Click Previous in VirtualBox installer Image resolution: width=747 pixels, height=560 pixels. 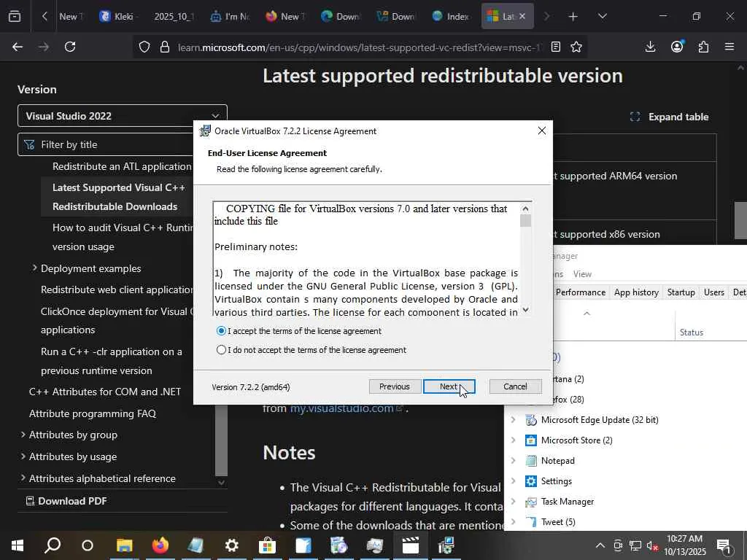(x=395, y=386)
